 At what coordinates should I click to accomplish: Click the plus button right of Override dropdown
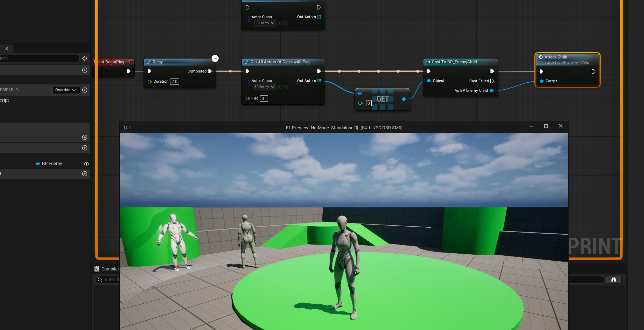(85, 90)
